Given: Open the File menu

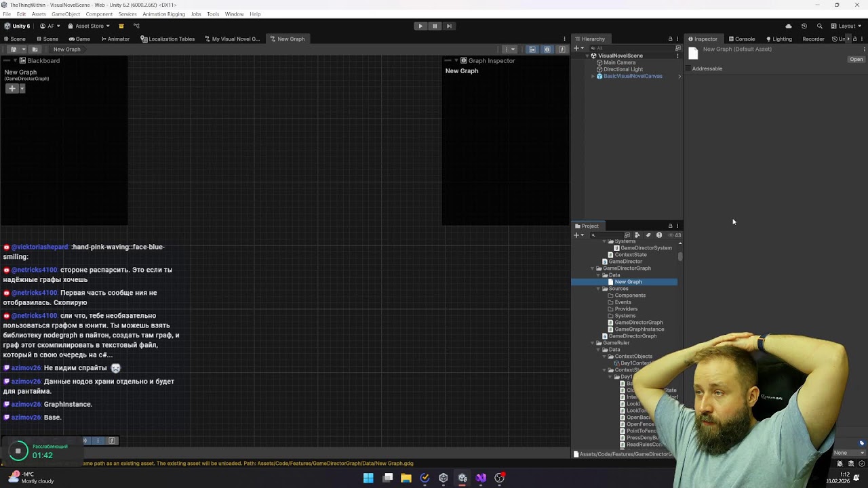Looking at the screenshot, I should 7,14.
